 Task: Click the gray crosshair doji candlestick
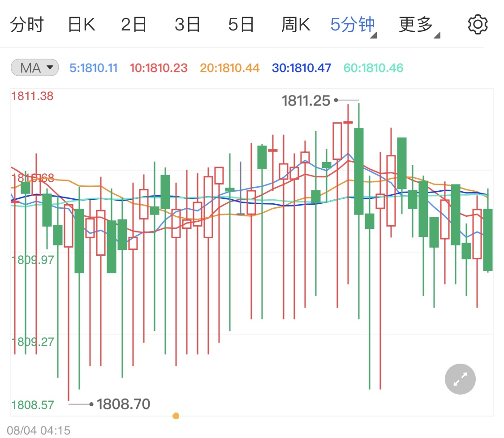(x=241, y=188)
